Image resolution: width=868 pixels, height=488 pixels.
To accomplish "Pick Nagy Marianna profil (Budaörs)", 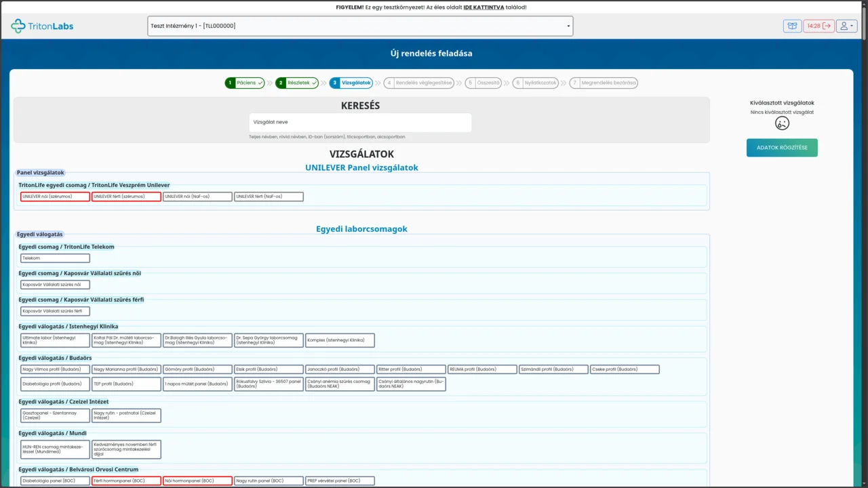I will 126,369.
